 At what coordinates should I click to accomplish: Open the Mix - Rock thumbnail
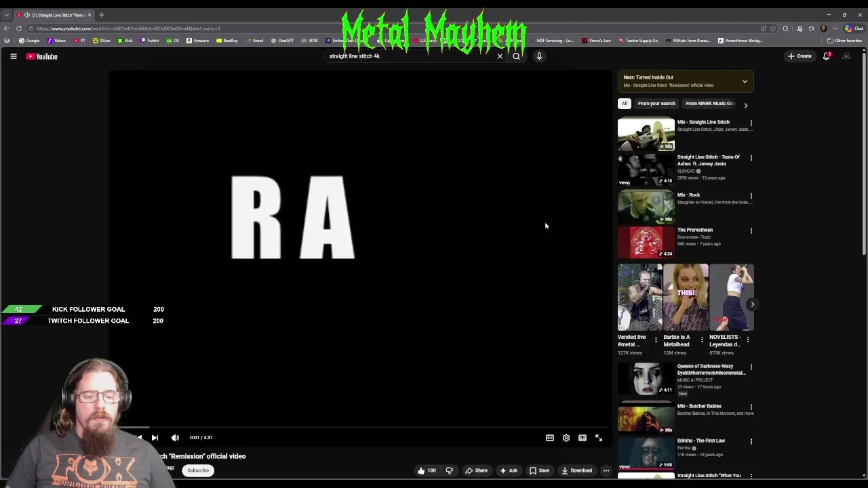pyautogui.click(x=646, y=207)
